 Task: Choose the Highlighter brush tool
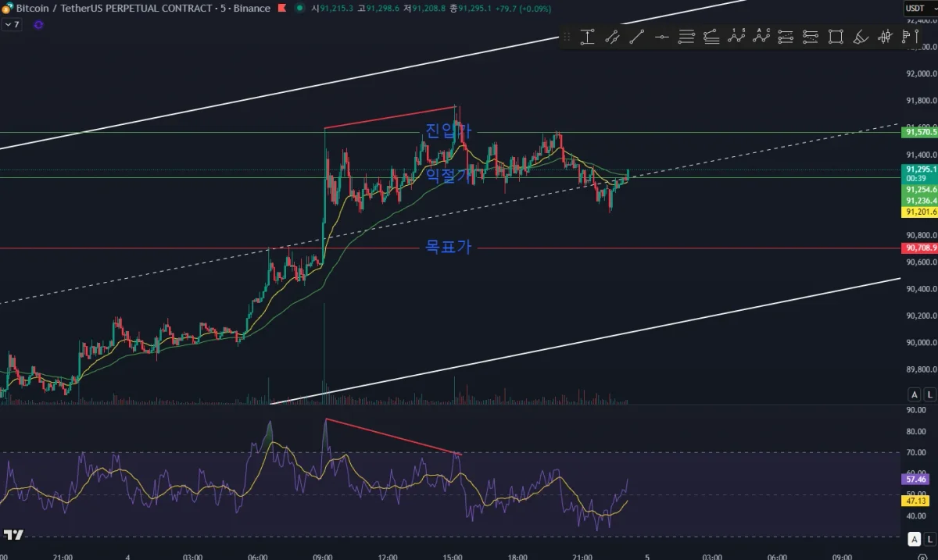[x=861, y=37]
